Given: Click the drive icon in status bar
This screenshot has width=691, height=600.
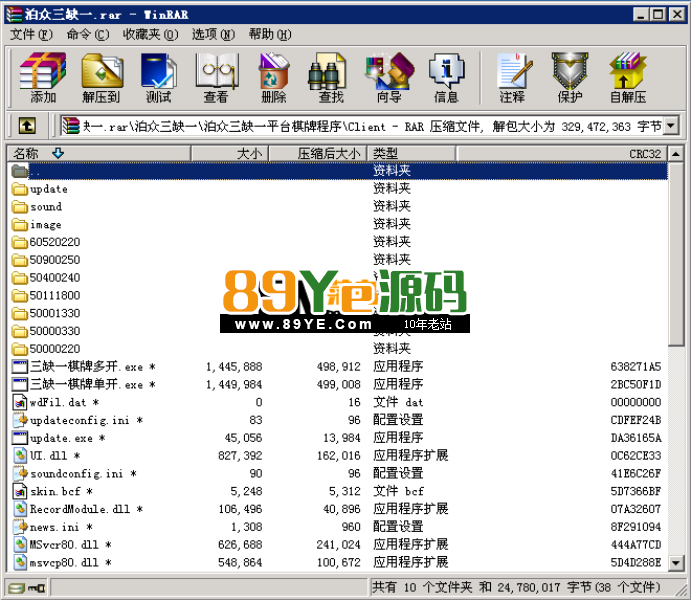Looking at the screenshot, I should (17, 588).
